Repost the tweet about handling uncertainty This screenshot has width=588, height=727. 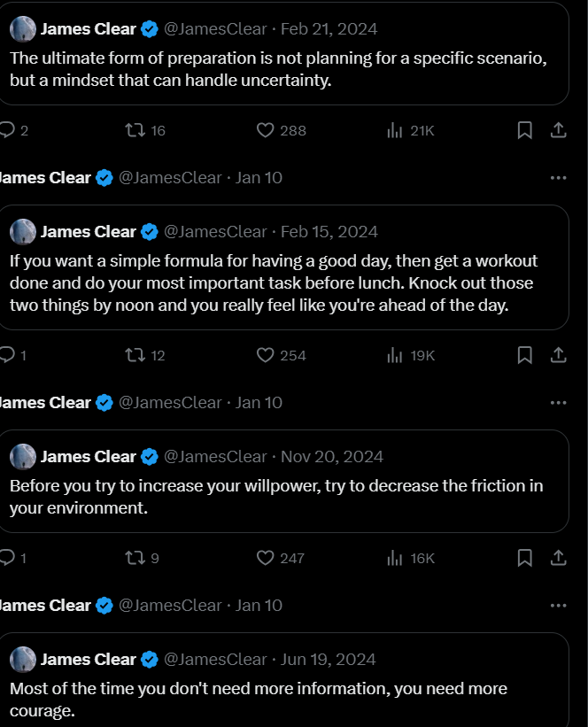135,130
